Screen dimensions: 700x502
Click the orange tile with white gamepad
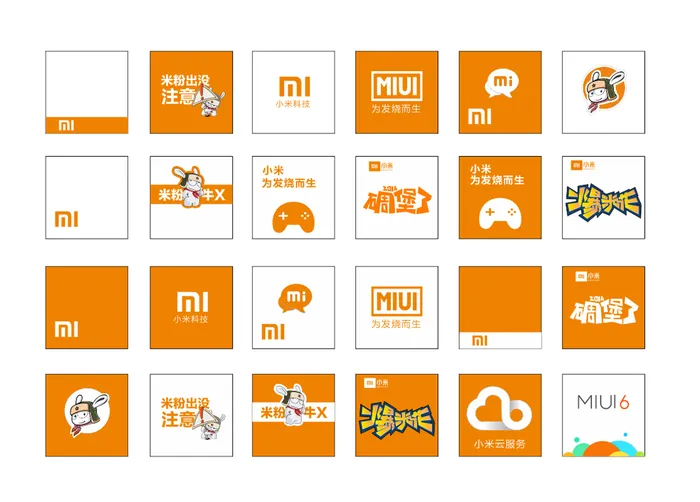[500, 197]
